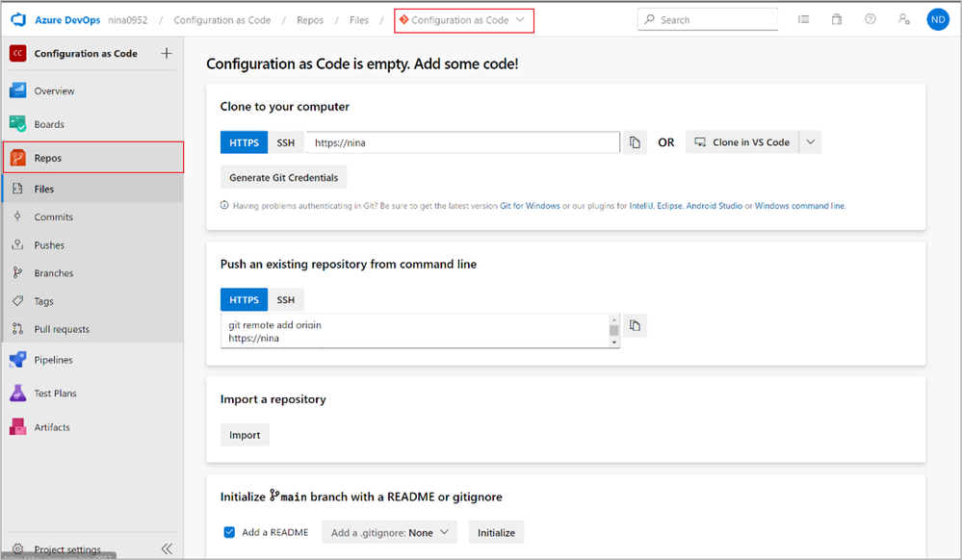Click Repos breadcrumb item

pyautogui.click(x=310, y=19)
